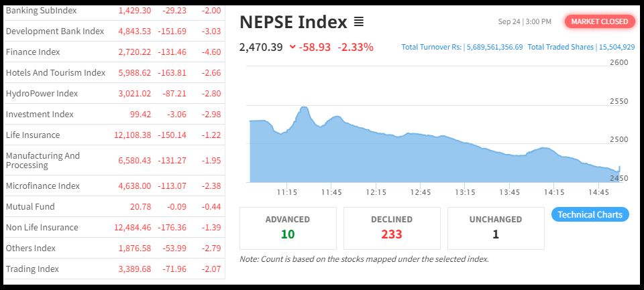Open Development Bank Index
The height and width of the screenshot is (290, 644).
[x=55, y=31]
